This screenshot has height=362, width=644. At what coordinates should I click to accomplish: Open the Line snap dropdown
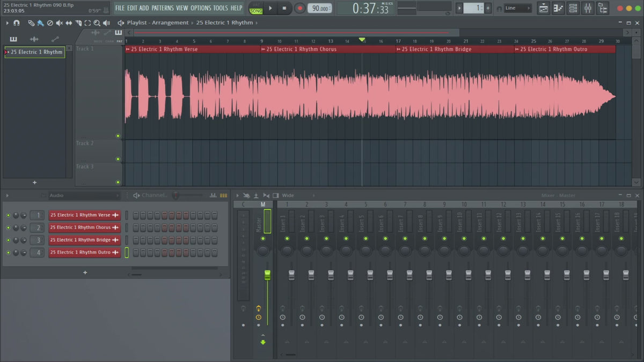click(517, 8)
